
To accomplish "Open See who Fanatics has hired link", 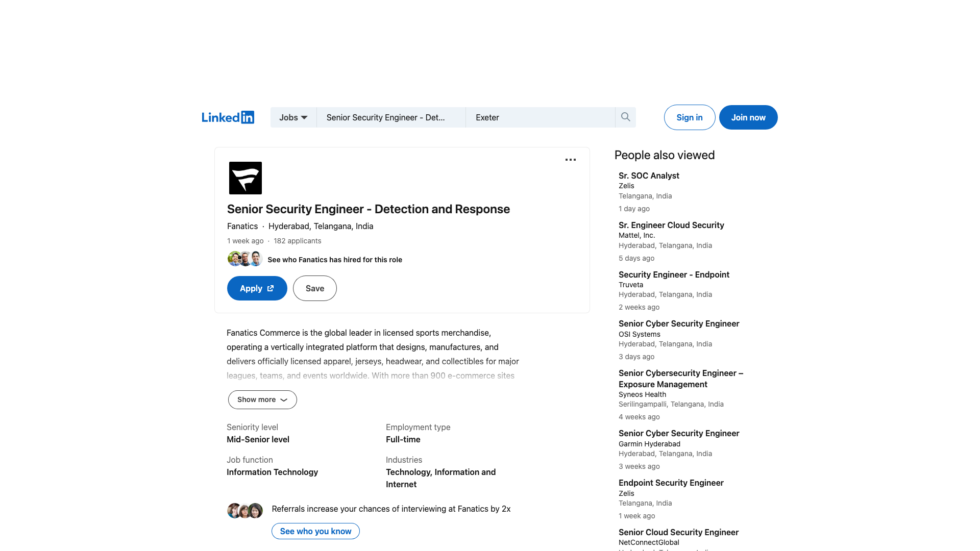I will click(x=335, y=260).
